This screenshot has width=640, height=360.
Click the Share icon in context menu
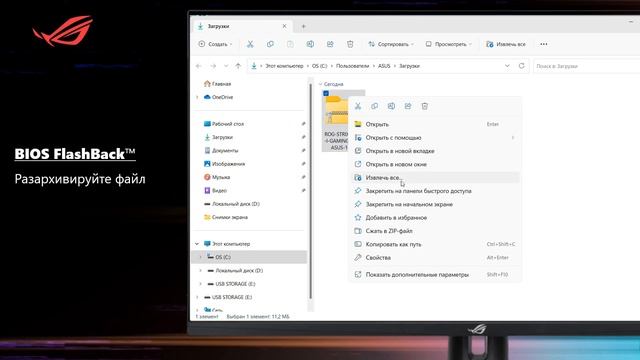tap(408, 106)
